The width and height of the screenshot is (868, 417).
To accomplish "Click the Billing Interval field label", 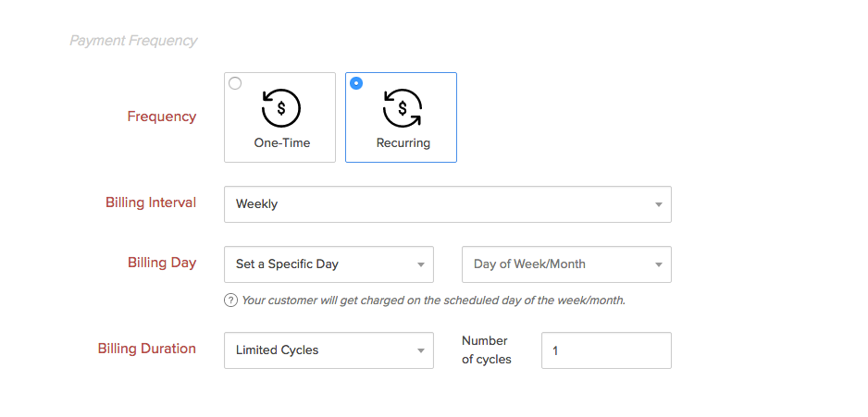I will (x=151, y=202).
